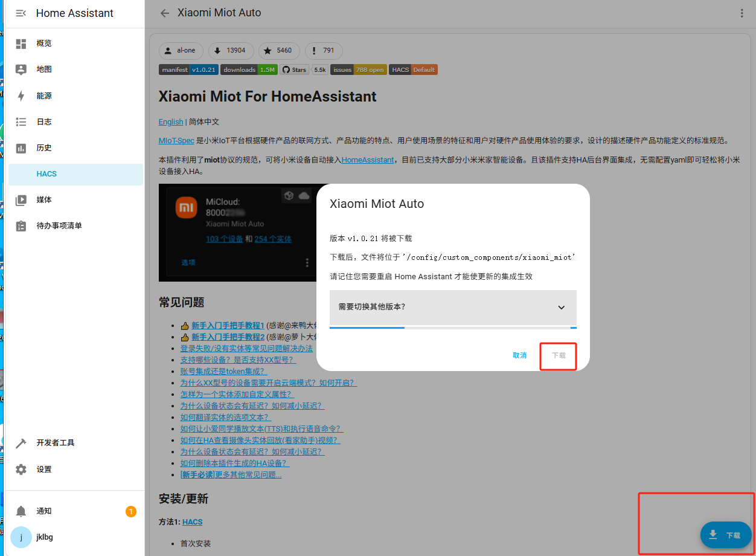Image resolution: width=756 pixels, height=556 pixels.
Task: Open the 新手入门手把手教程2 link
Action: (228, 337)
